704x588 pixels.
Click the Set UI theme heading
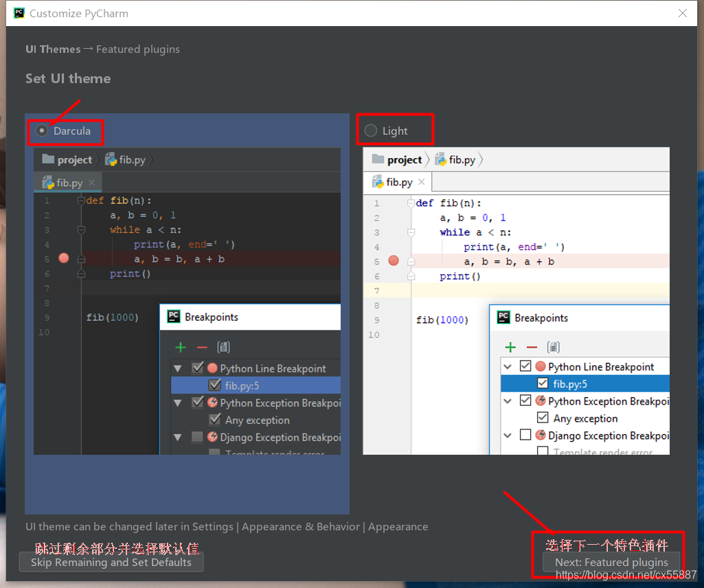68,78
